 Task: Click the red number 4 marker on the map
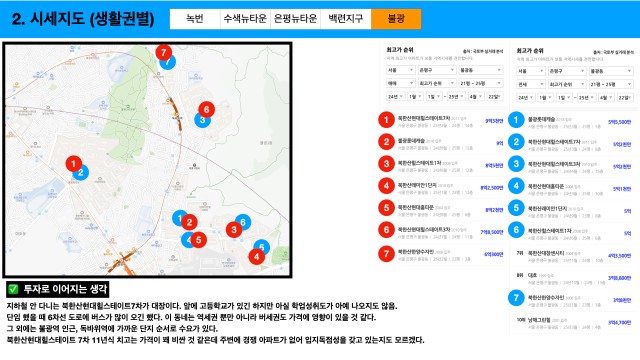[x=256, y=257]
